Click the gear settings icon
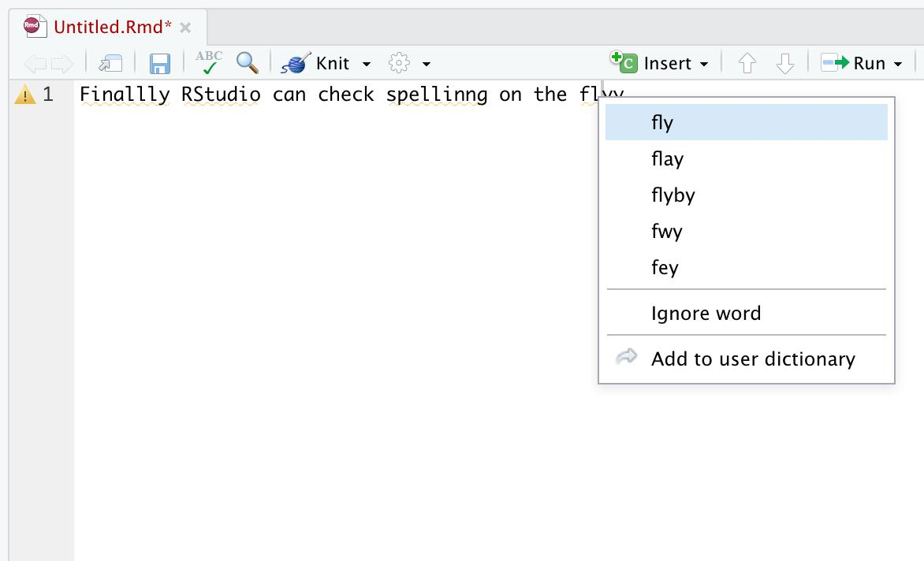 click(x=399, y=63)
